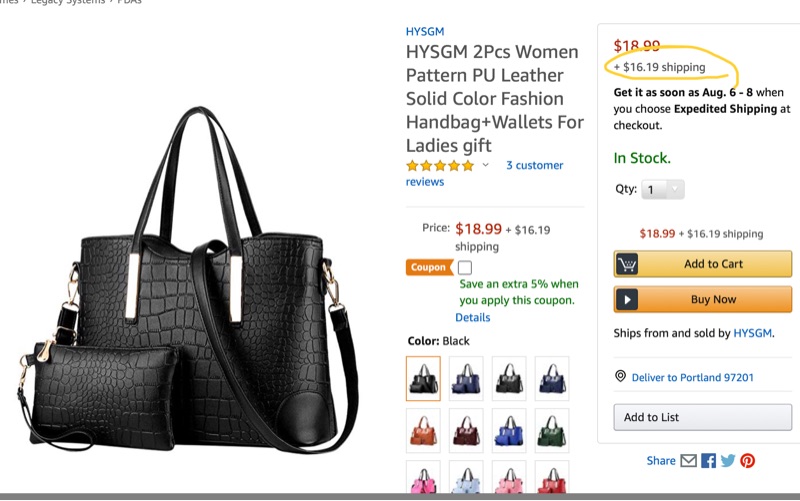The width and height of the screenshot is (800, 501).
Task: Select the green handbag color swatch
Action: pyautogui.click(x=552, y=430)
